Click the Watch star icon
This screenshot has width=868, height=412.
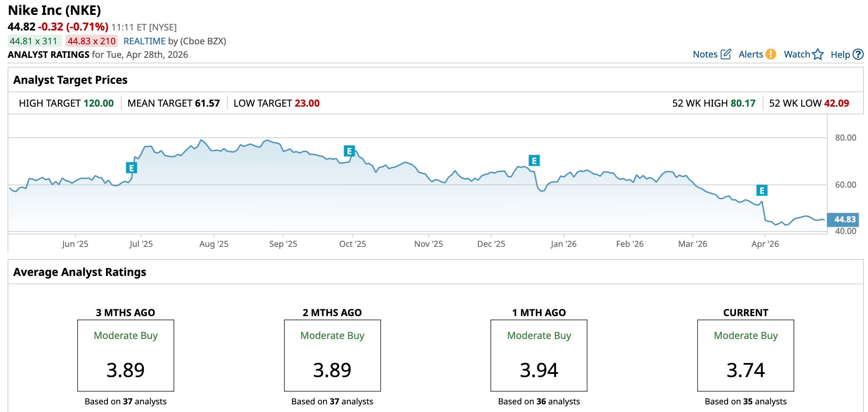[x=818, y=54]
